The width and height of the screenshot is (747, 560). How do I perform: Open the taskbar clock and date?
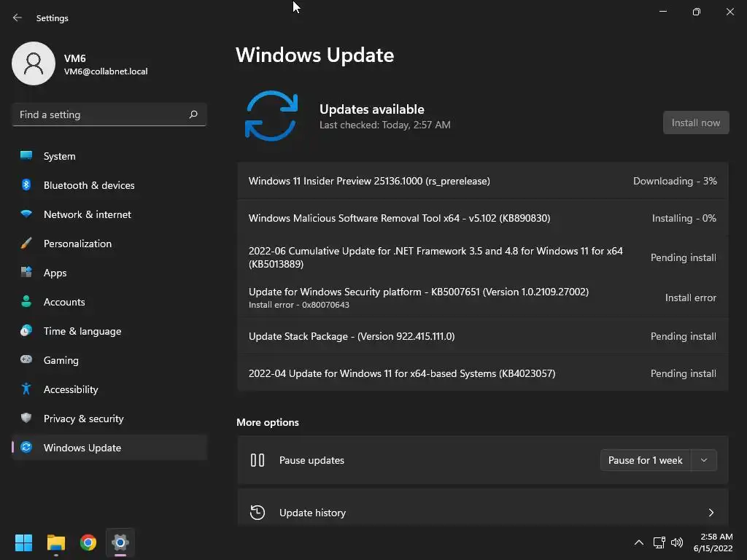tap(713, 542)
